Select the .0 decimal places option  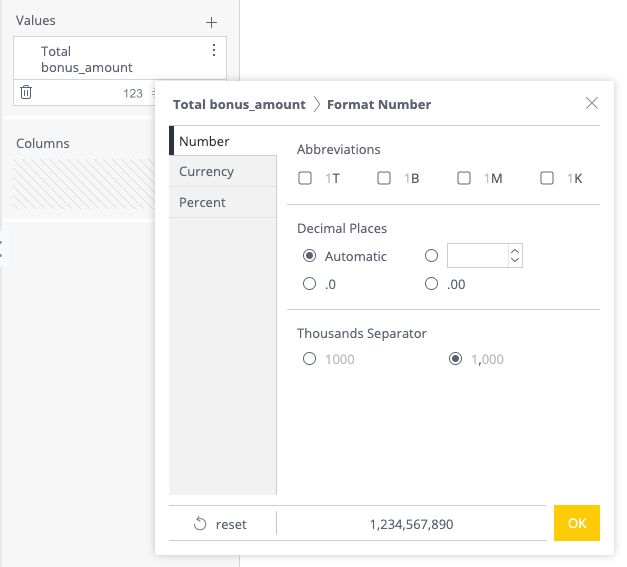point(310,284)
